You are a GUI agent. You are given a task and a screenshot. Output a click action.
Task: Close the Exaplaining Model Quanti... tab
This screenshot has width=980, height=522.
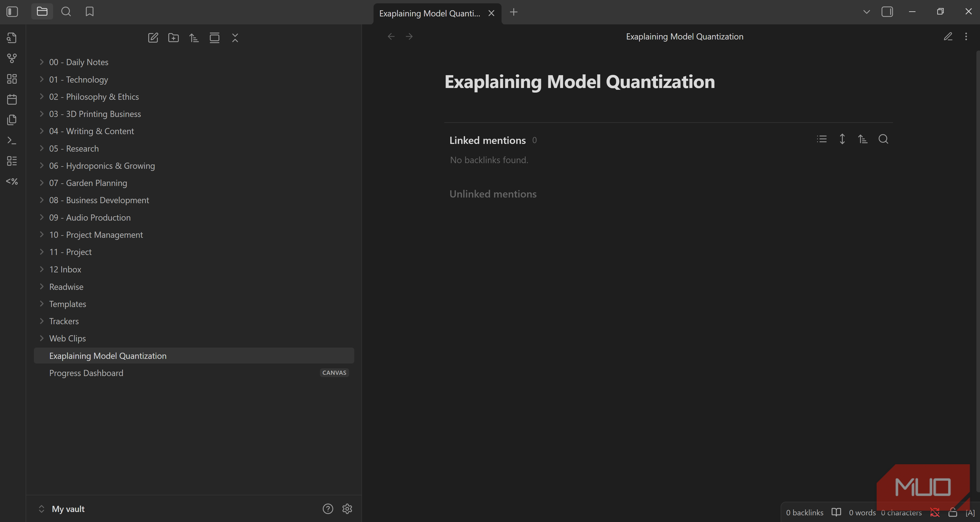pos(492,13)
